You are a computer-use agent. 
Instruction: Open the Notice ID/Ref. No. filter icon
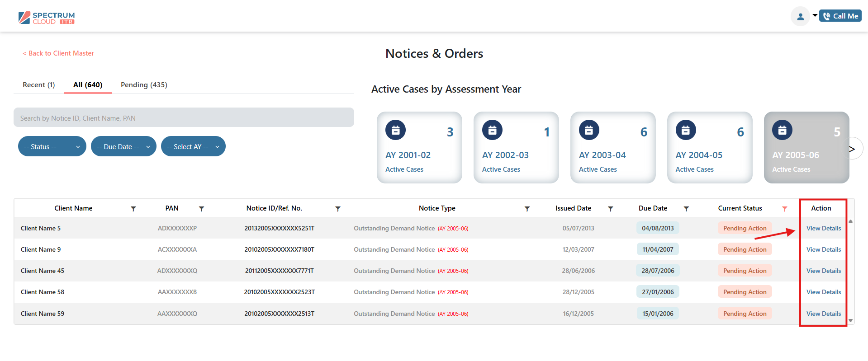click(x=337, y=209)
